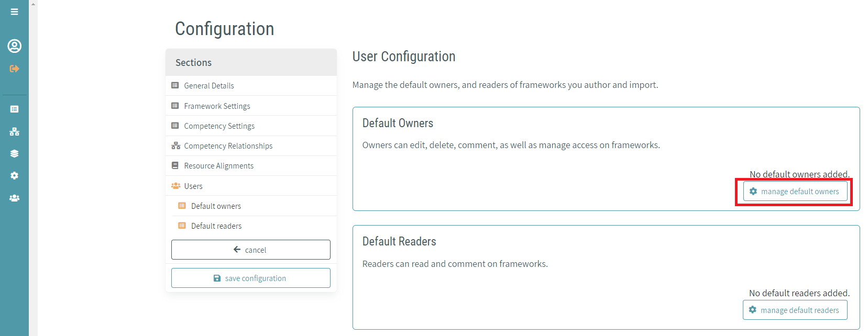Click the Sections panel header
The width and height of the screenshot is (868, 336).
coord(251,62)
